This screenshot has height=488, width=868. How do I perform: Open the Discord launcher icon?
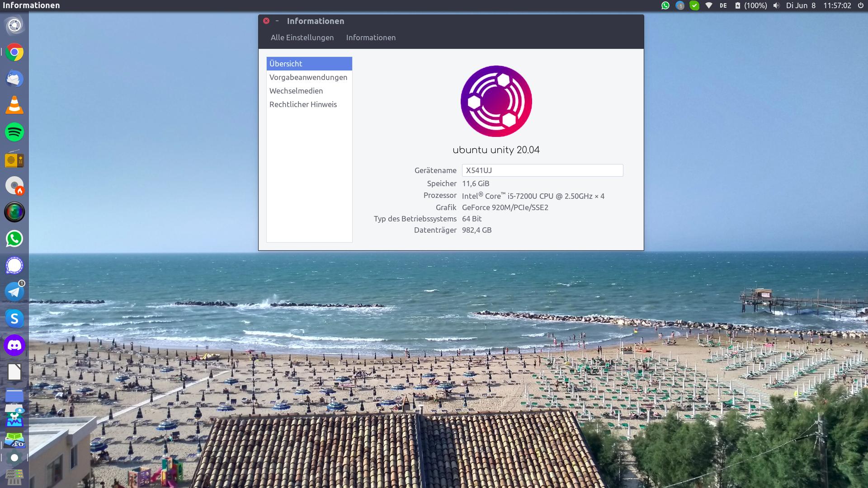pos(14,346)
